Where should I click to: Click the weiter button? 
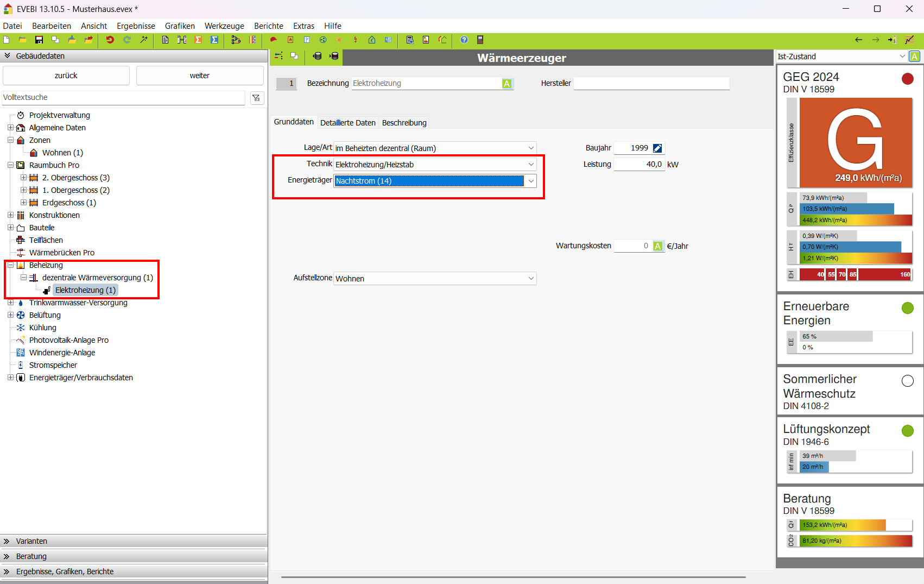(199, 76)
